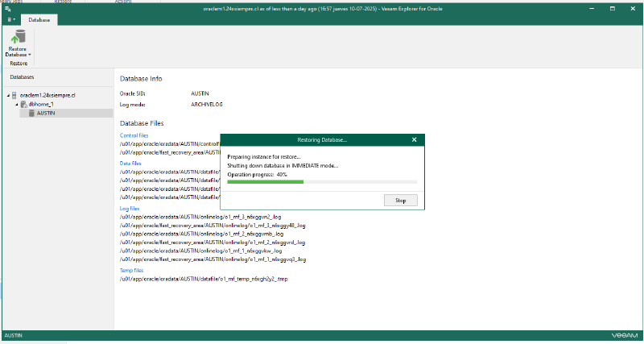The image size is (644, 344).
Task: Click the Databases panel header
Action: (x=23, y=77)
